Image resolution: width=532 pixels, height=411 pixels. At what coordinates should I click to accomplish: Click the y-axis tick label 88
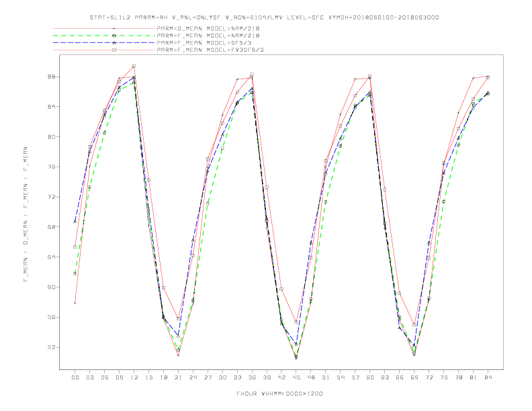click(x=51, y=77)
